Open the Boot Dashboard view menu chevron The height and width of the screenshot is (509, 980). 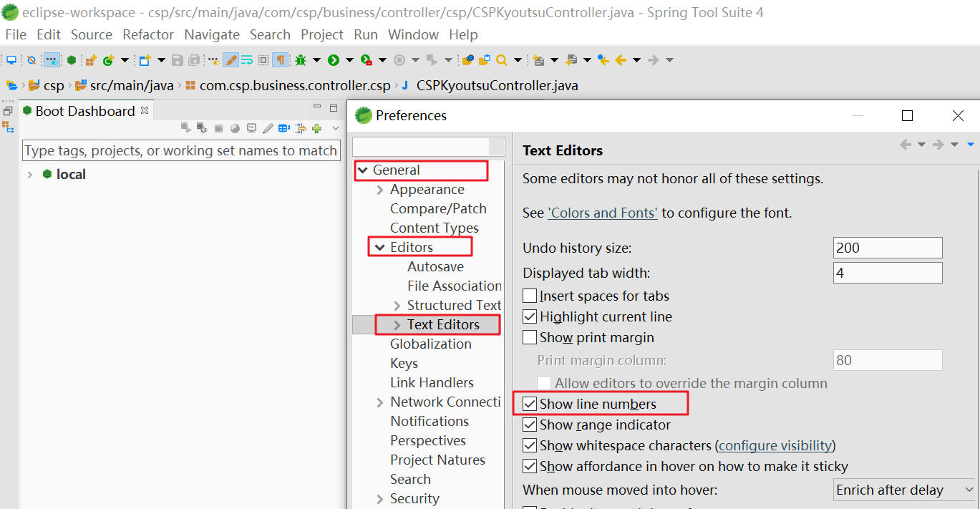(x=336, y=128)
